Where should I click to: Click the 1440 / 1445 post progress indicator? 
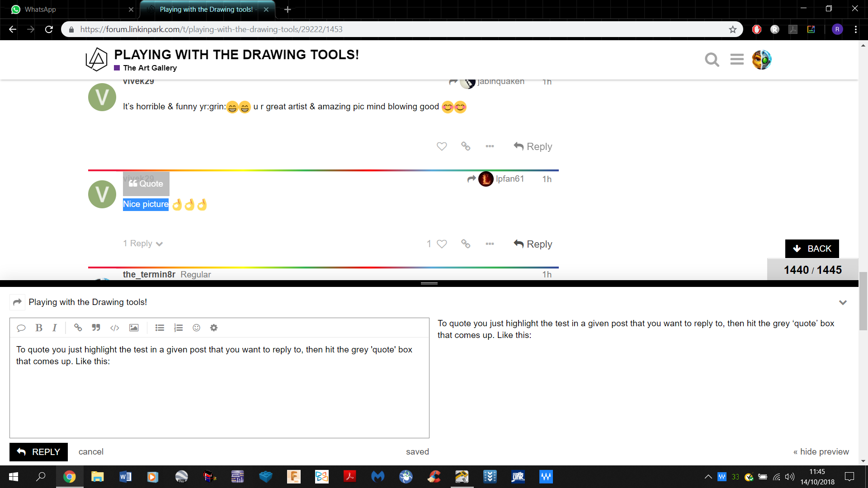point(812,270)
